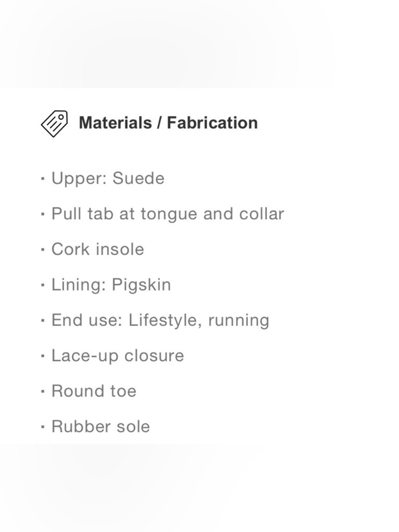The image size is (399, 532).
Task: Click the bullet before Cork insole
Action: tap(43, 250)
